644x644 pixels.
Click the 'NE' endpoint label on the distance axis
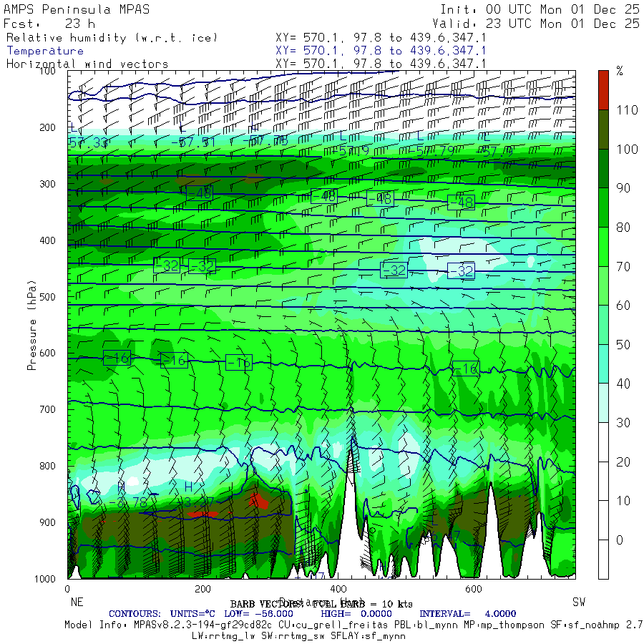click(77, 602)
